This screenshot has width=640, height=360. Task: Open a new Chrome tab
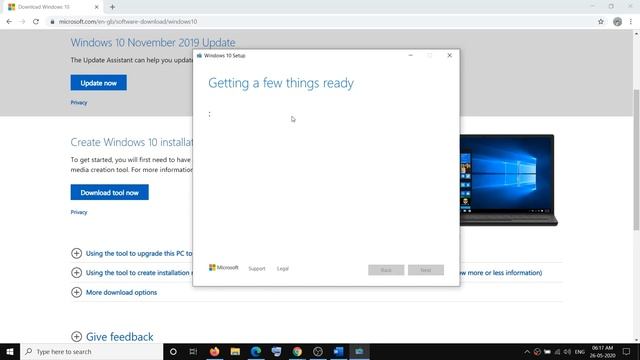tap(112, 7)
